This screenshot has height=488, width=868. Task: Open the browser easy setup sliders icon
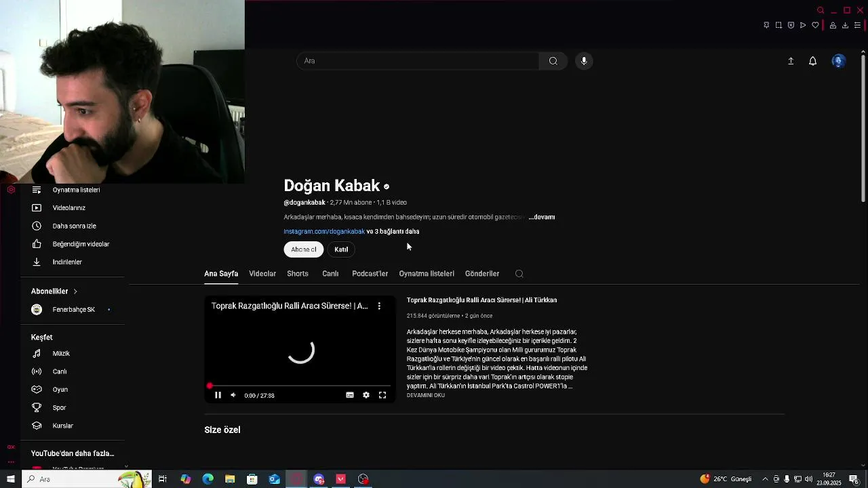point(857,25)
